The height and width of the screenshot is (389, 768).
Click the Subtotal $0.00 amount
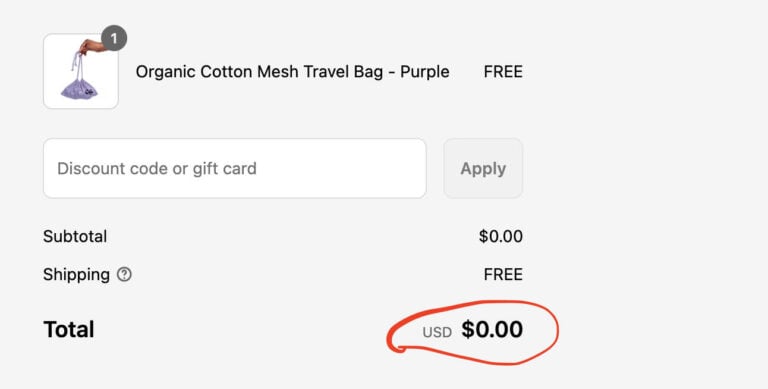tap(501, 237)
